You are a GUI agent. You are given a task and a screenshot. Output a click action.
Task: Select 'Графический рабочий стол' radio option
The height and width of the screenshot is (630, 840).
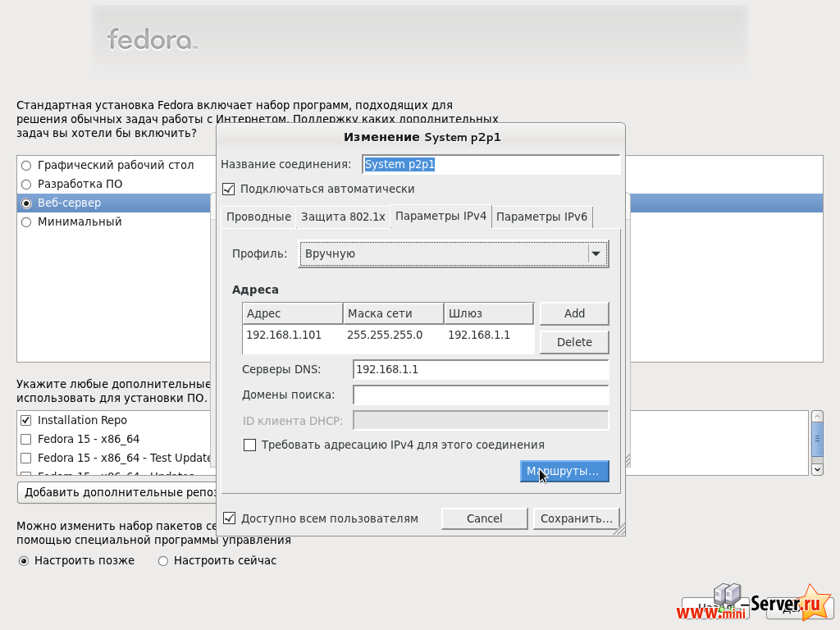pos(26,166)
